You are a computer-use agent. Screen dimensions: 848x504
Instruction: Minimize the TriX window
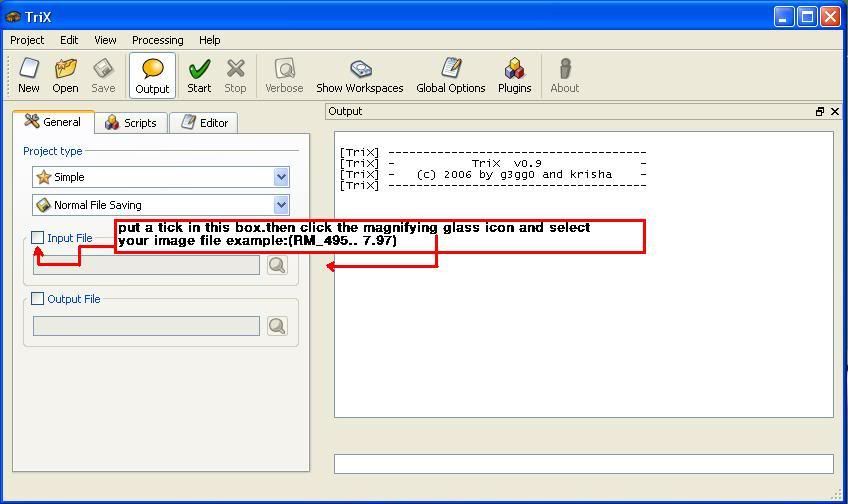pyautogui.click(x=783, y=17)
